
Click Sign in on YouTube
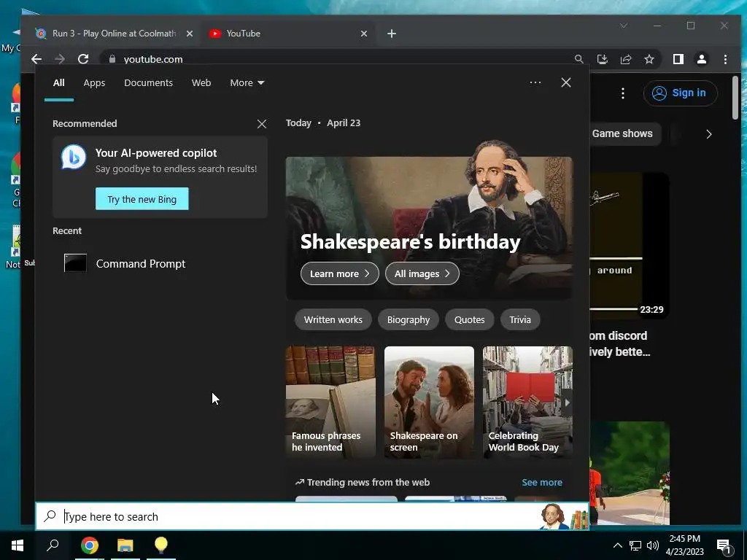coord(680,93)
